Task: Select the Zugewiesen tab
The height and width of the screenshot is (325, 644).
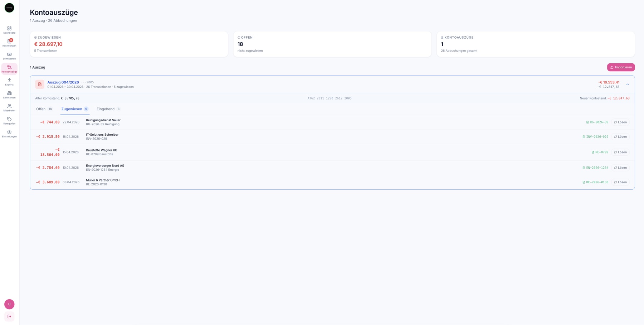Action: pos(75,109)
